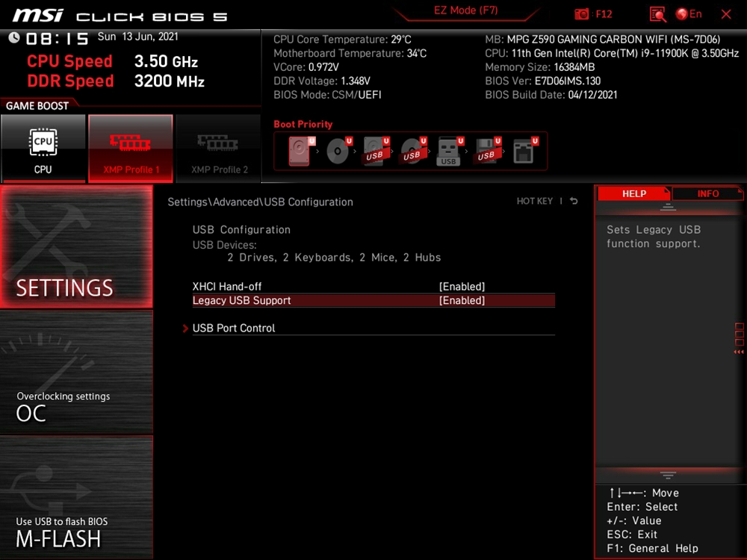Select the optical disc boot priority icon
This screenshot has height=560, width=747.
338,151
